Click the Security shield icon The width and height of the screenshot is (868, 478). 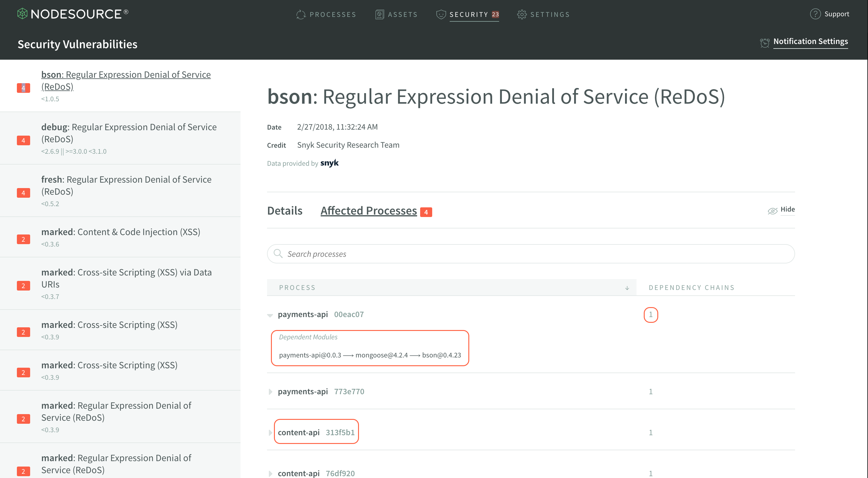tap(441, 14)
